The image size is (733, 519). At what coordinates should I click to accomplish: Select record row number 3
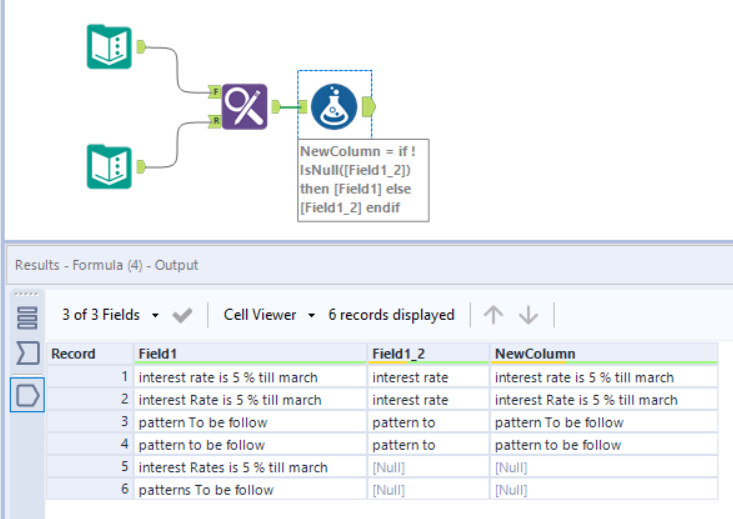(x=90, y=422)
